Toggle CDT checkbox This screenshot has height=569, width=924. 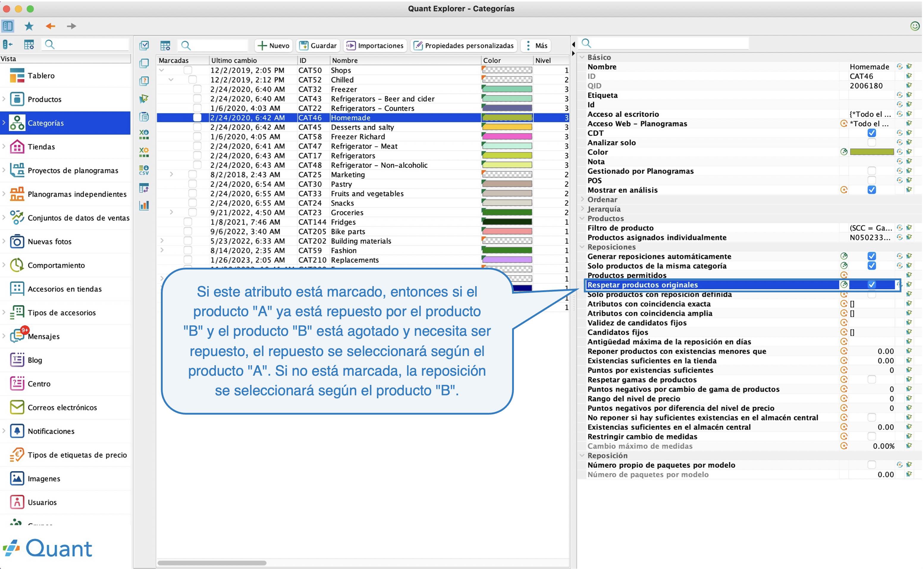[x=871, y=133]
